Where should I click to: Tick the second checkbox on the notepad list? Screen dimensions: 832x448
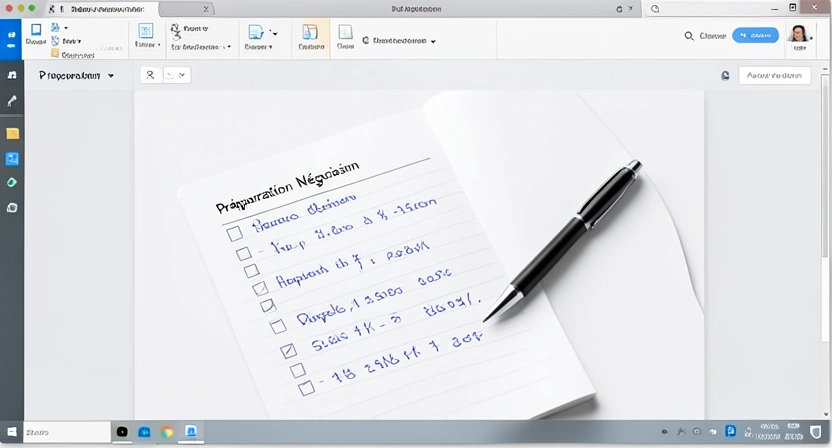pyautogui.click(x=244, y=253)
